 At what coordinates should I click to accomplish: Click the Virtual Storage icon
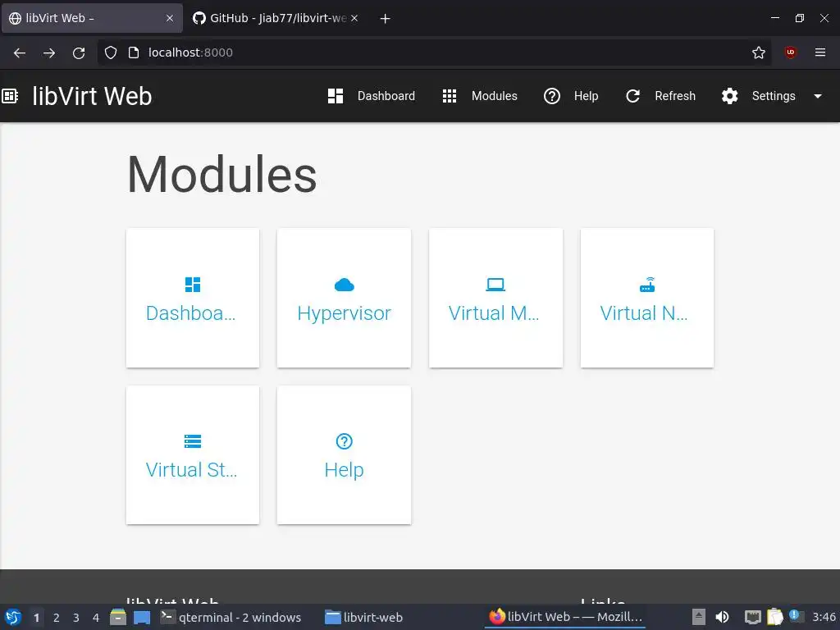pos(193,441)
